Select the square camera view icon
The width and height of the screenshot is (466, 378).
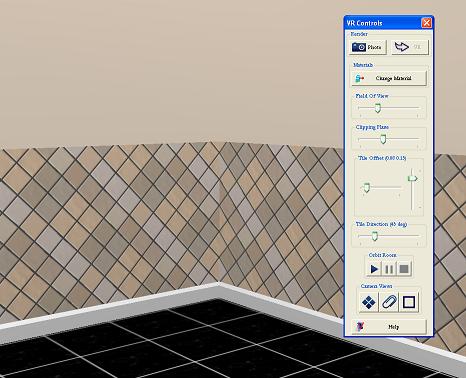(409, 302)
